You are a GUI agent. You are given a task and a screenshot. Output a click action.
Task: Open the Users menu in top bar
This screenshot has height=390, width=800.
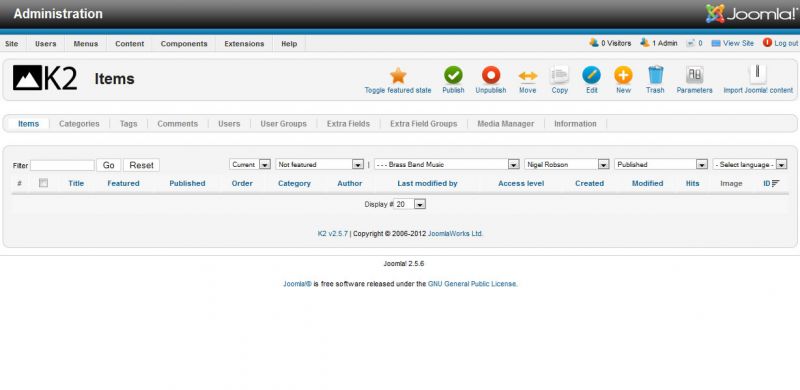pos(45,43)
